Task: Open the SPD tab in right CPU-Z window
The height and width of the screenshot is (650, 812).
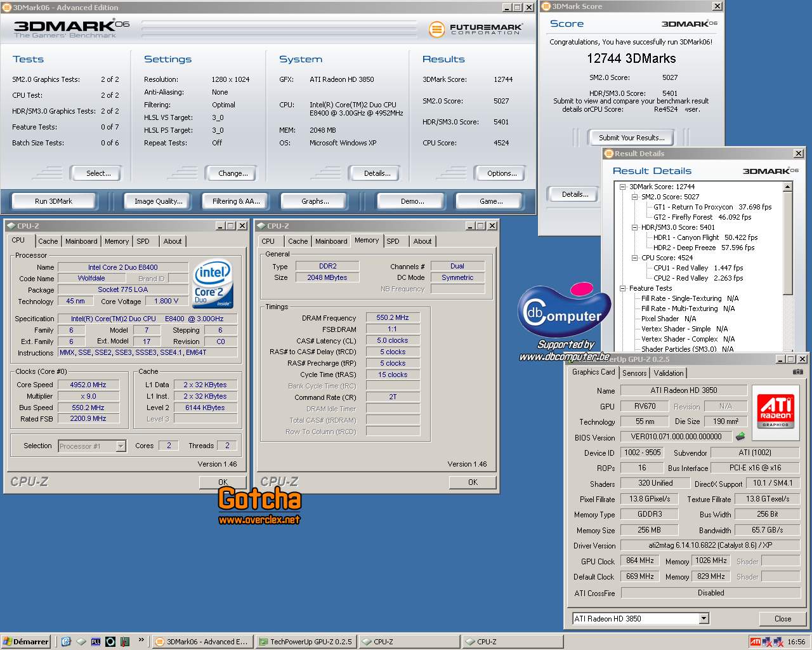Action: (393, 241)
